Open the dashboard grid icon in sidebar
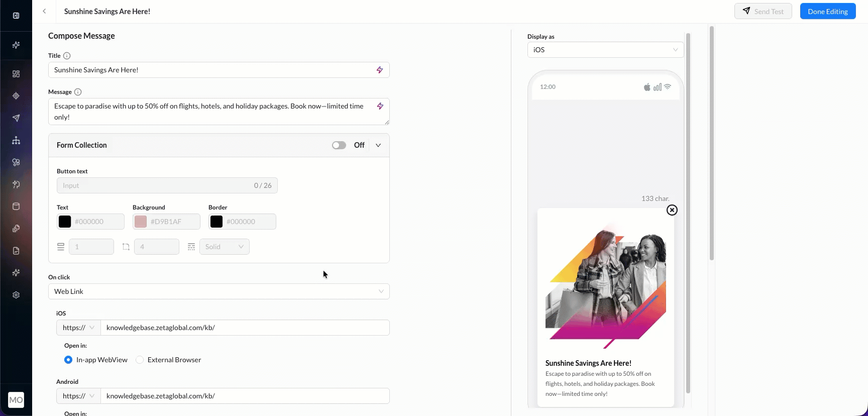The image size is (868, 416). [x=16, y=74]
